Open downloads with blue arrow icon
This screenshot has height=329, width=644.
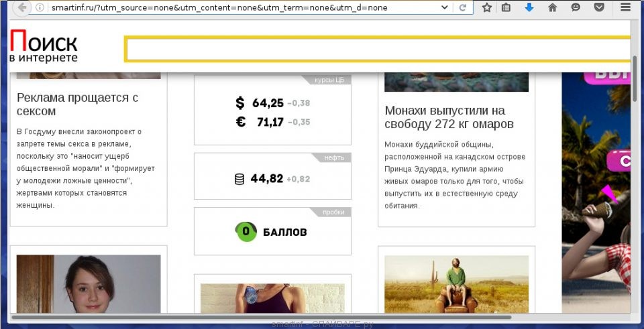529,7
